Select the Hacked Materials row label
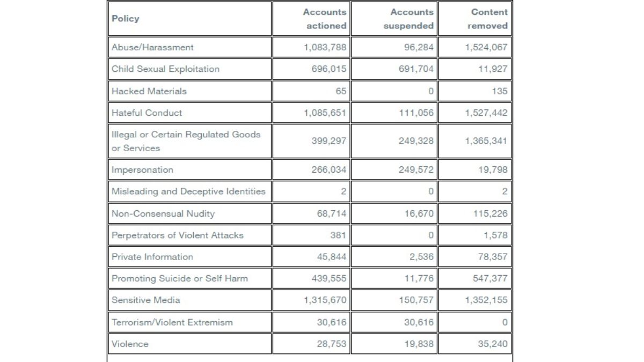This screenshot has height=362, width=644. pos(149,91)
